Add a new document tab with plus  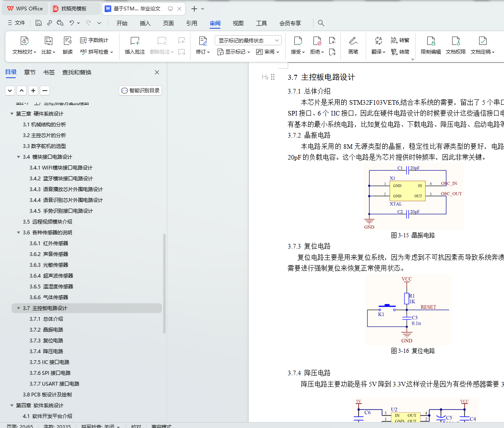194,9
